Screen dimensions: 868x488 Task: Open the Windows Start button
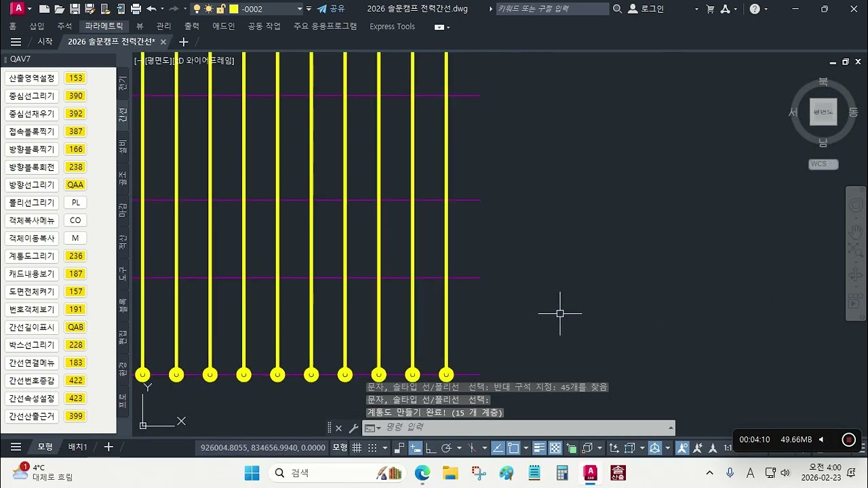(252, 473)
